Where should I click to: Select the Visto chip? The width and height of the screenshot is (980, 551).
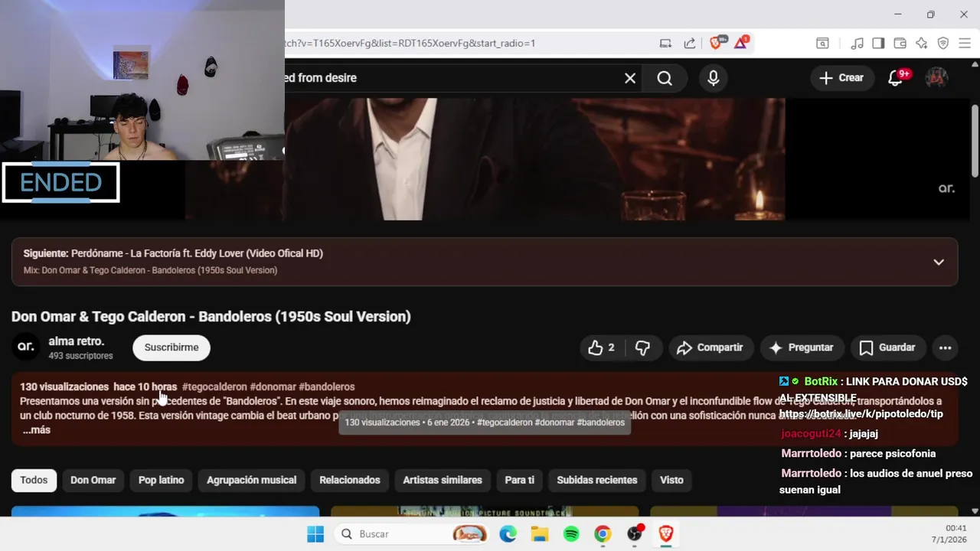(x=671, y=480)
